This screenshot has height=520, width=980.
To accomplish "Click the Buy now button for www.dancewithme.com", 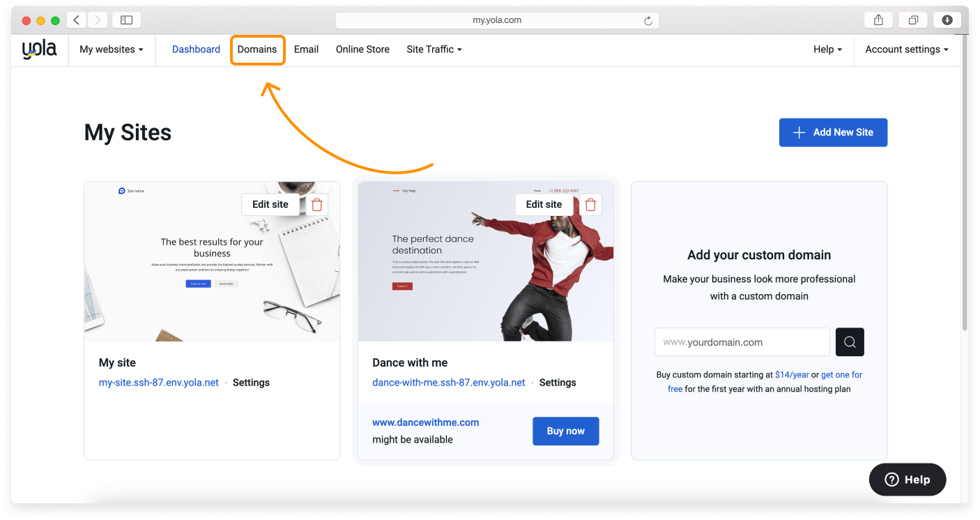I will (x=565, y=431).
